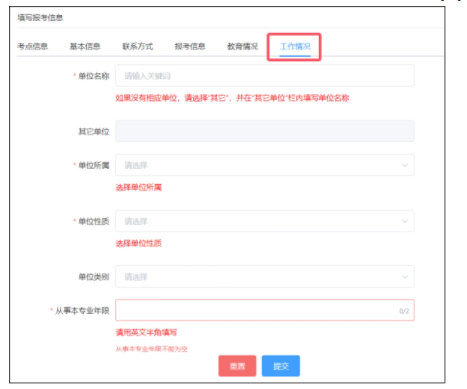Focus the 从事本专业年限 input field

pos(265,310)
